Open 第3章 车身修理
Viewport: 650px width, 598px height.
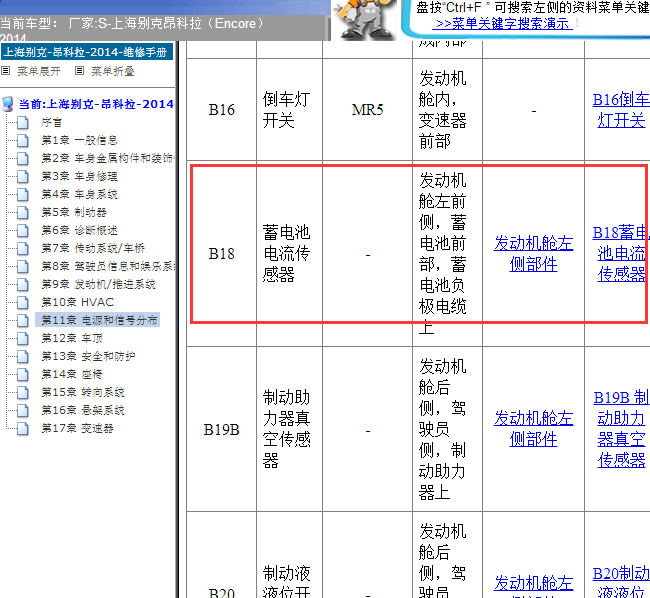click(x=79, y=176)
